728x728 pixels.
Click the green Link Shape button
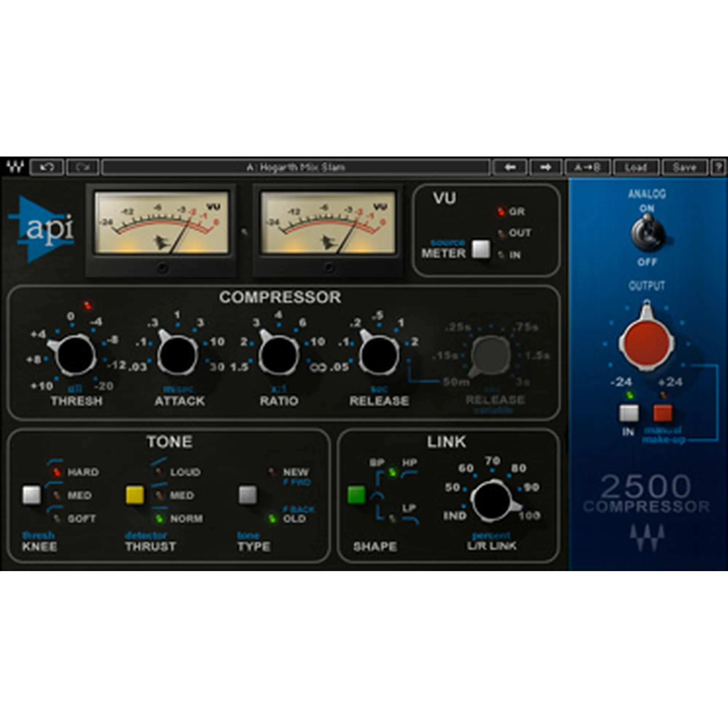(x=356, y=495)
